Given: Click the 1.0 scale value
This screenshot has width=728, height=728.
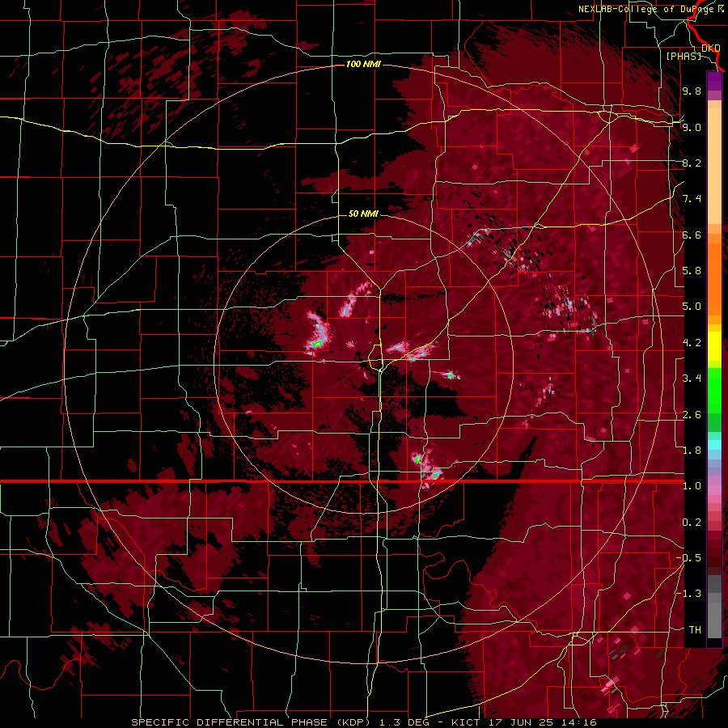Looking at the screenshot, I should click(x=692, y=486).
